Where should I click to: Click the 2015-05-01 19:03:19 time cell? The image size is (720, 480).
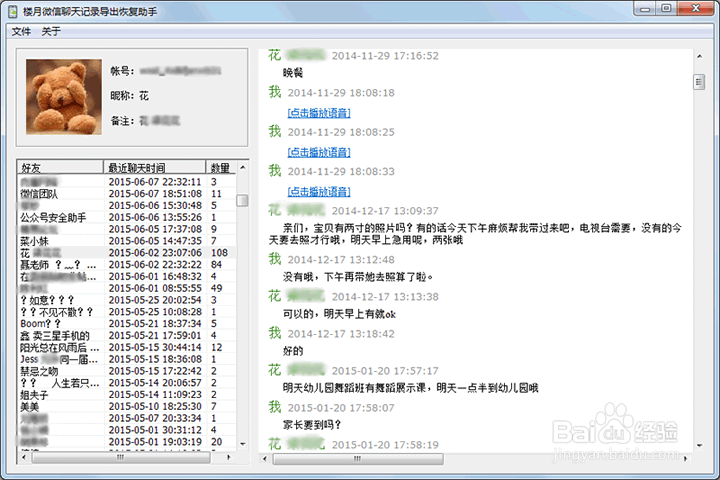[x=155, y=442]
